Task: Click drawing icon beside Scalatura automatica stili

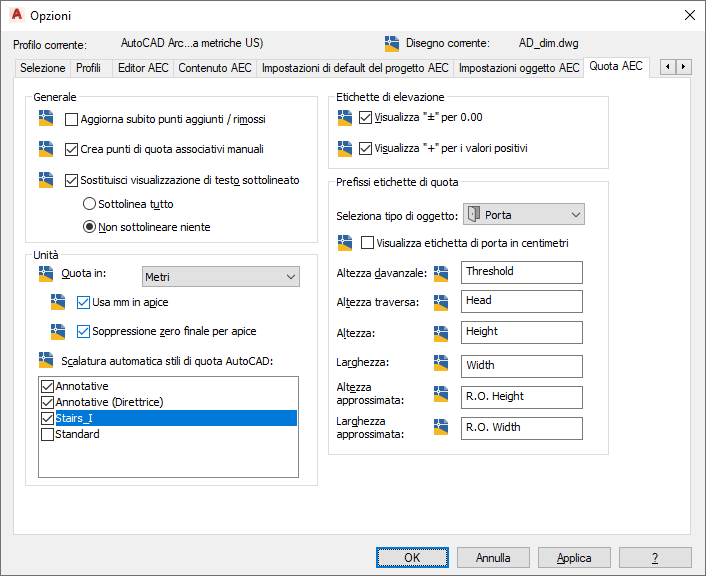Action: click(x=46, y=360)
